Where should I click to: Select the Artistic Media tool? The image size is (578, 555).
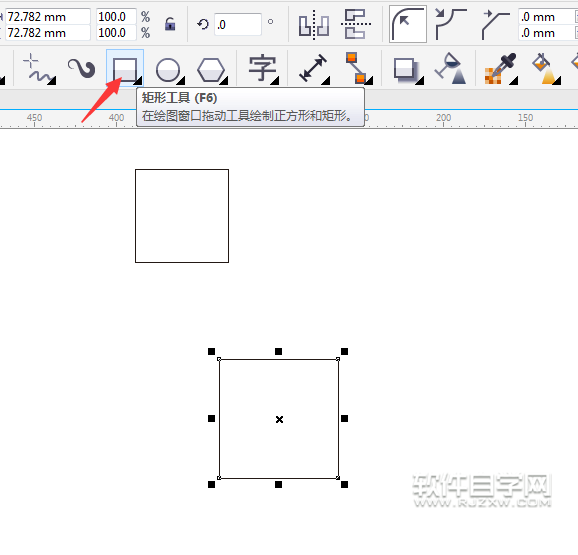click(81, 69)
